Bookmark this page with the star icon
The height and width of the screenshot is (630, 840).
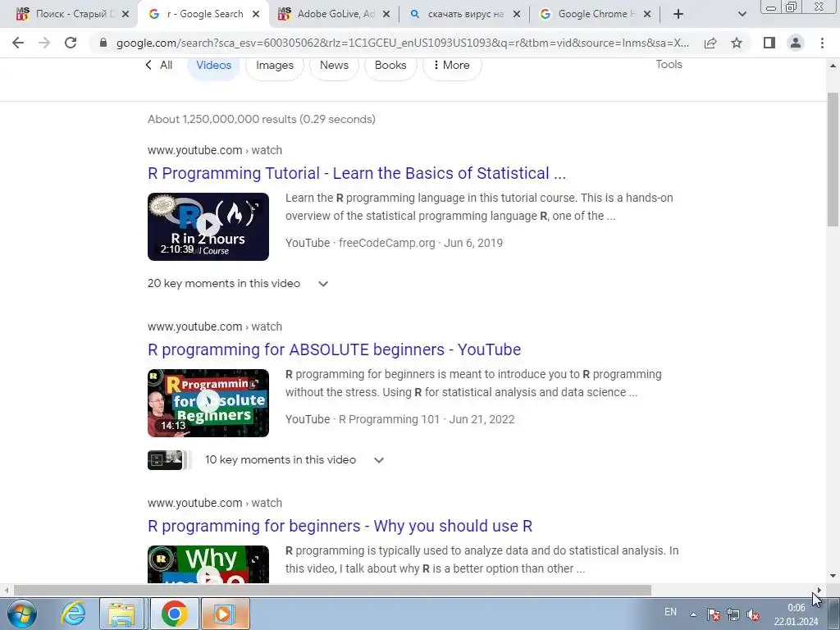click(737, 43)
